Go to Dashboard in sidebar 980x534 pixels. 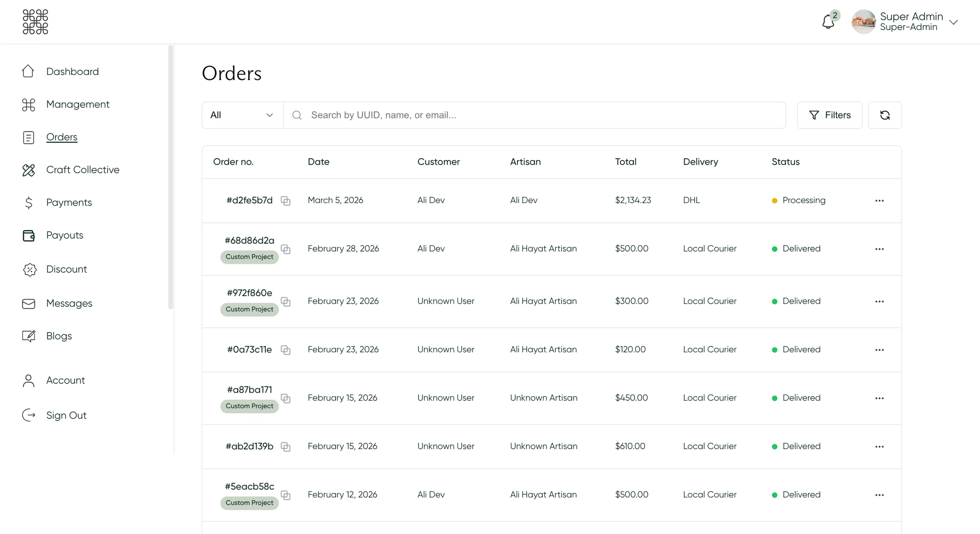pos(72,72)
